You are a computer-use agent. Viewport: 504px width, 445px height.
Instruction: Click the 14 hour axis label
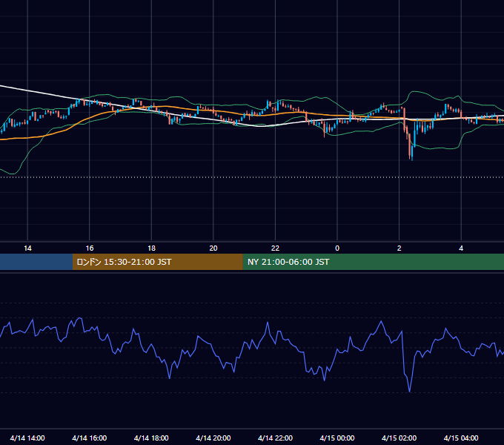point(27,248)
